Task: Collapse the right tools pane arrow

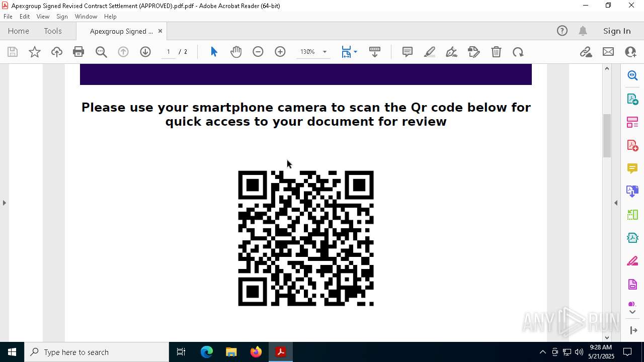Action: pyautogui.click(x=616, y=203)
